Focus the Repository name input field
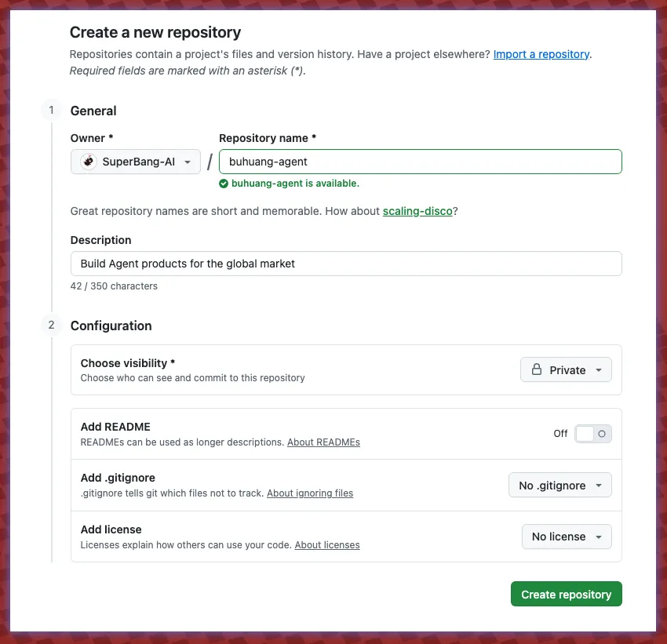Screen dimensions: 667x644 coord(420,162)
